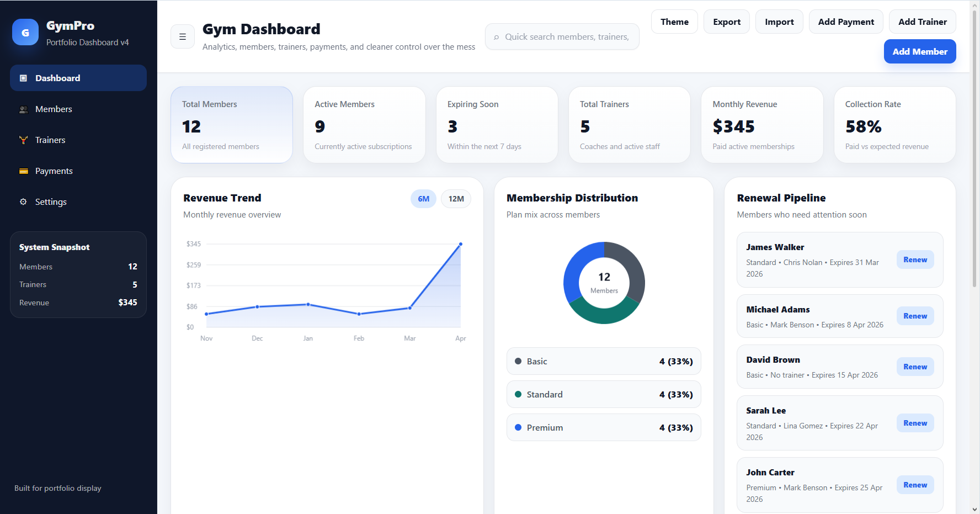Click the Premium plan row
The height and width of the screenshot is (514, 980).
pyautogui.click(x=604, y=427)
